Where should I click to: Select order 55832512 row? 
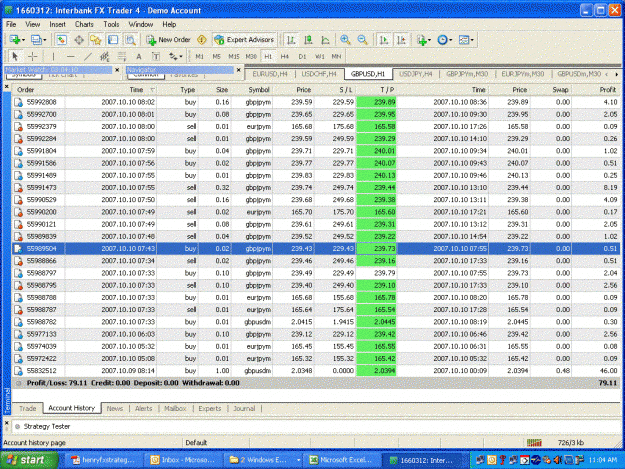click(316, 371)
